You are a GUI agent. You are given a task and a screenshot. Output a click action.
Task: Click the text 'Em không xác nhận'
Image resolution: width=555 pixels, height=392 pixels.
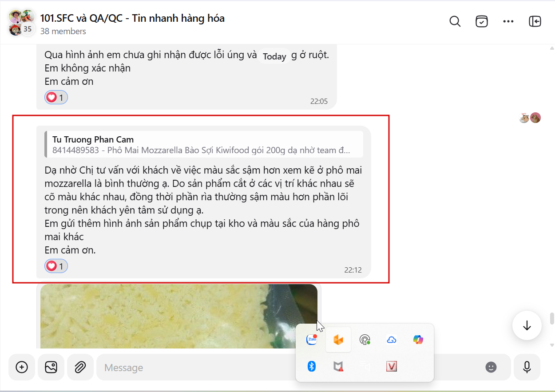87,68
